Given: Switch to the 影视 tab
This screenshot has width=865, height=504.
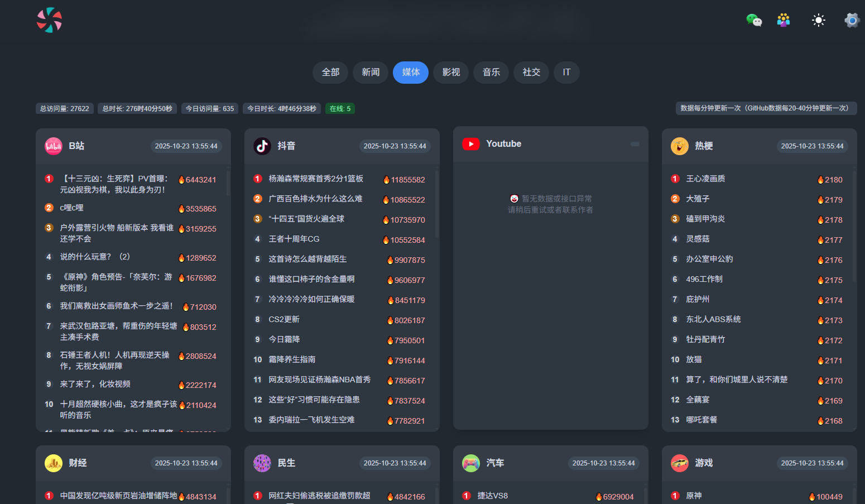Looking at the screenshot, I should coord(451,73).
